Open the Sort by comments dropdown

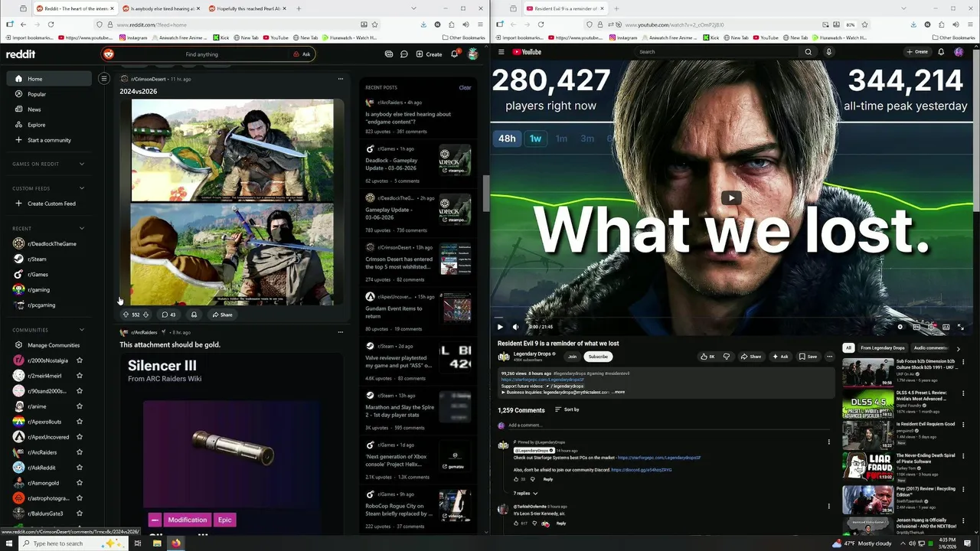point(567,409)
